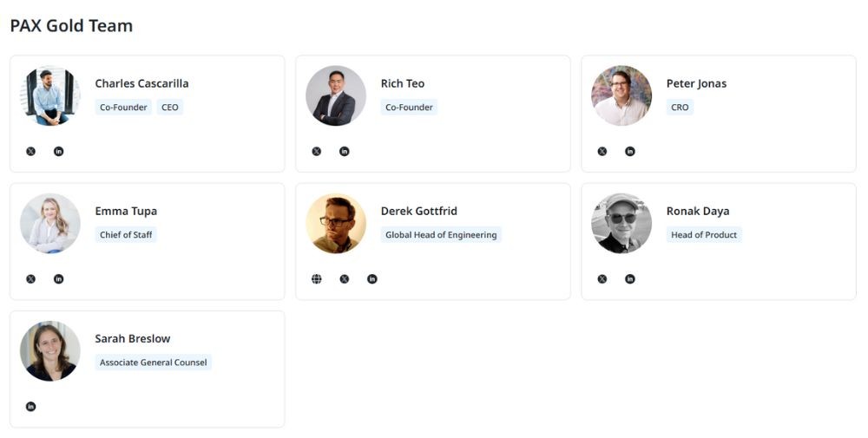Screen dimensions: 868x438
Task: Open Charles Cascarilla's LinkedIn icon
Action: (59, 152)
